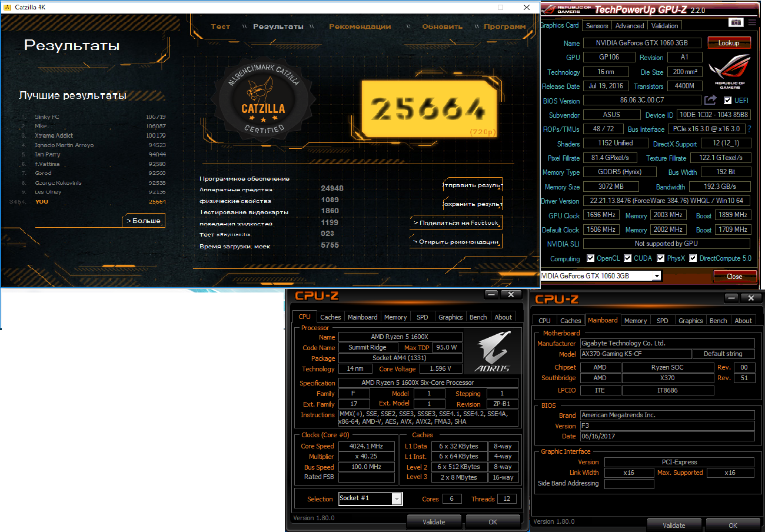Screen dimensions: 765x532
Task: Click the YOU leaderboard row
Action: [x=88, y=201]
